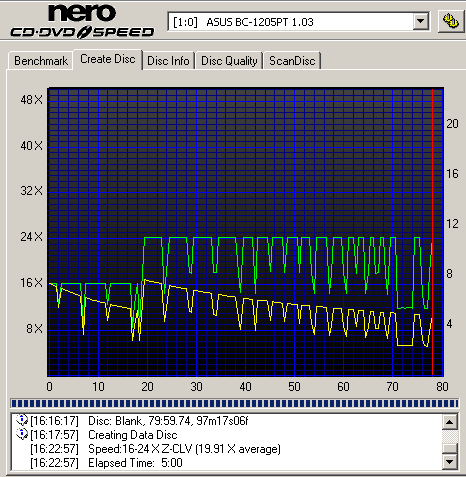
Task: Expand the drive selection dropdown arrow
Action: (421, 22)
